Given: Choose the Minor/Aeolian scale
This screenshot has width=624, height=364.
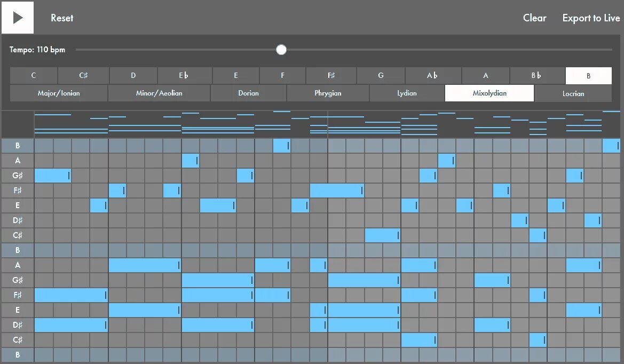Looking at the screenshot, I should pyautogui.click(x=159, y=93).
